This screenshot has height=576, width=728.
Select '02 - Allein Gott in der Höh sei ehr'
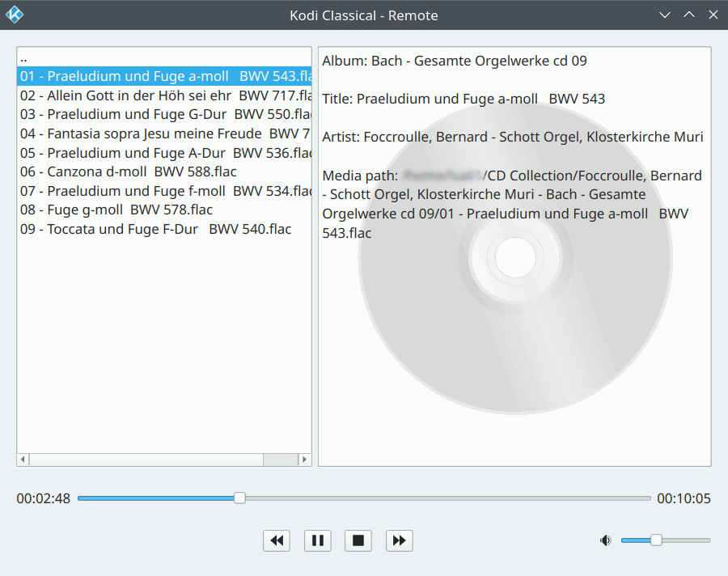(x=164, y=95)
